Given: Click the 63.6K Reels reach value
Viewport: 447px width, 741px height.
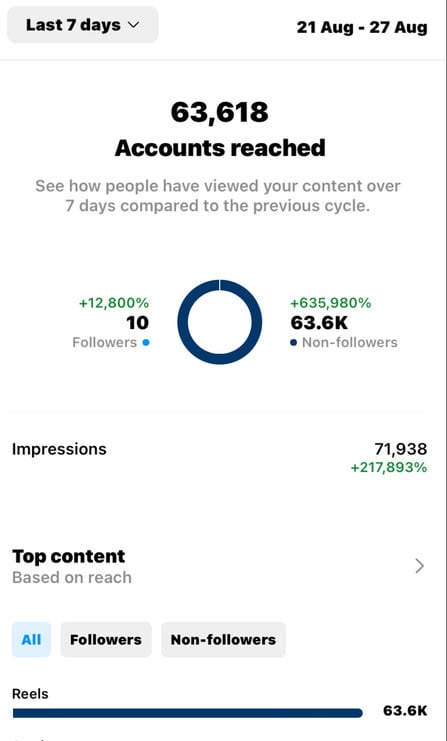Looking at the screenshot, I should [x=405, y=711].
